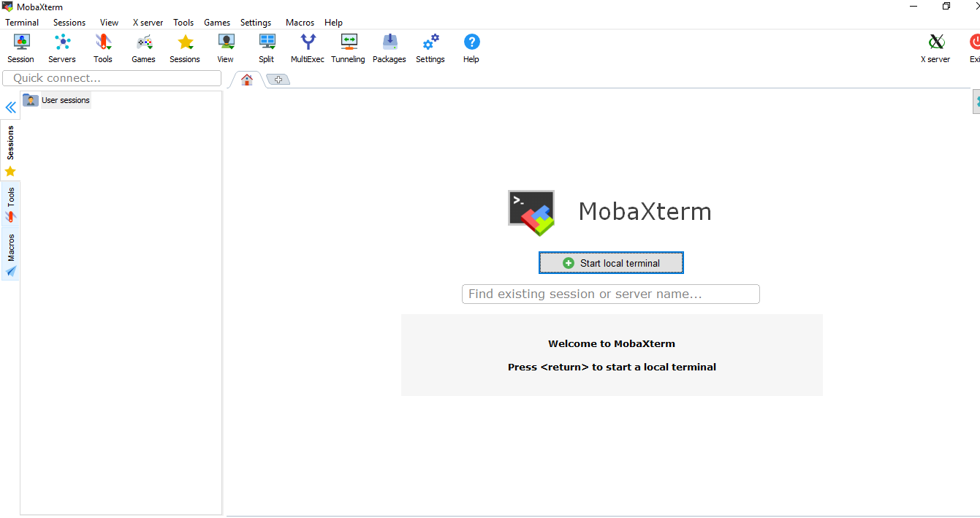Open the X server menu
This screenshot has height=518, width=980.
pyautogui.click(x=148, y=23)
